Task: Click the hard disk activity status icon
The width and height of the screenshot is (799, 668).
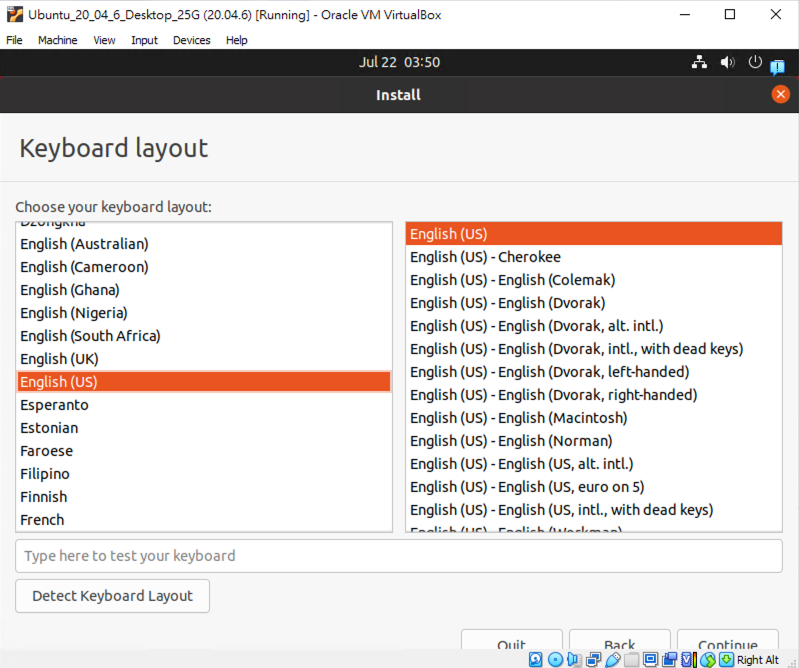Action: [536, 659]
